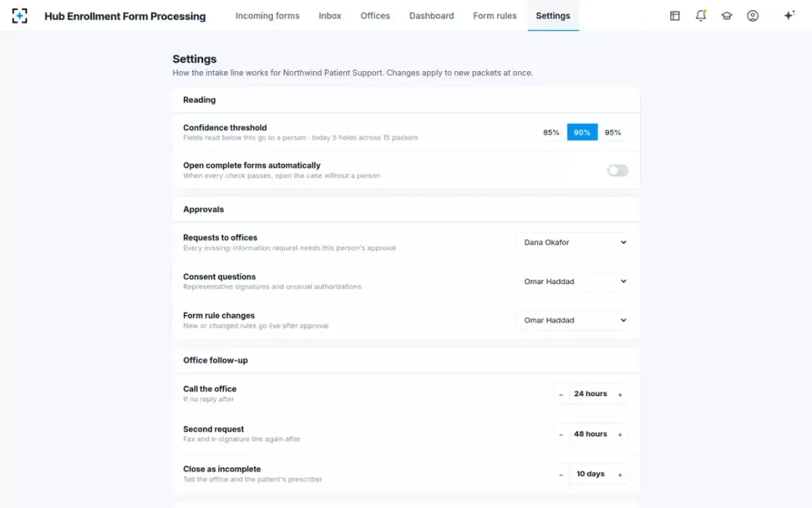
Task: Increase Second request hours
Action: tap(620, 434)
